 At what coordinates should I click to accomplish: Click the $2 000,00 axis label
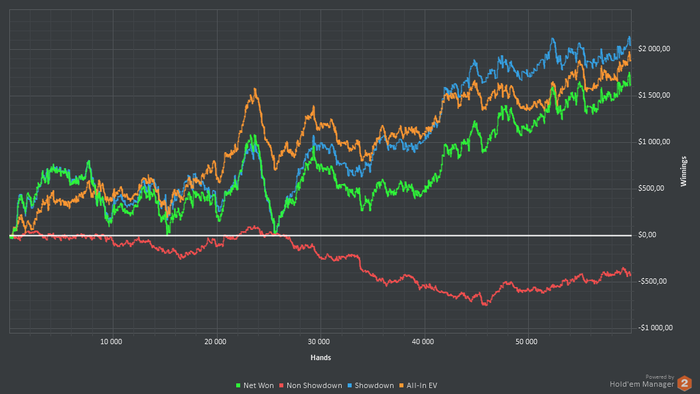coord(654,49)
